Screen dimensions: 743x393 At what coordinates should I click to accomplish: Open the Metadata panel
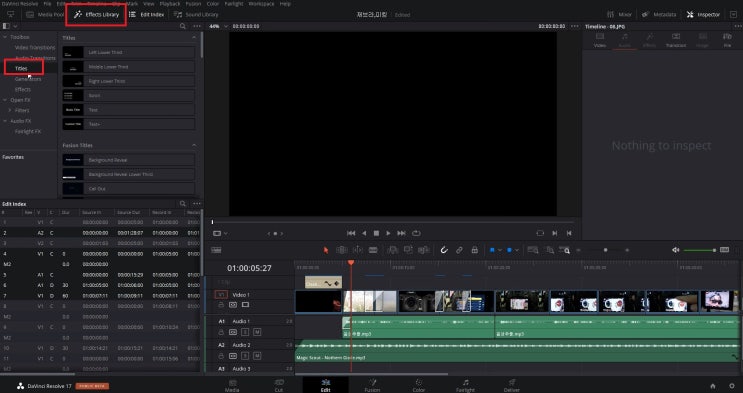(659, 15)
